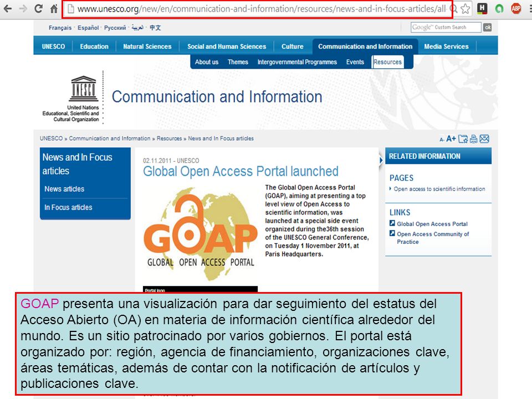Switch language to Chinese 中文

click(x=155, y=28)
